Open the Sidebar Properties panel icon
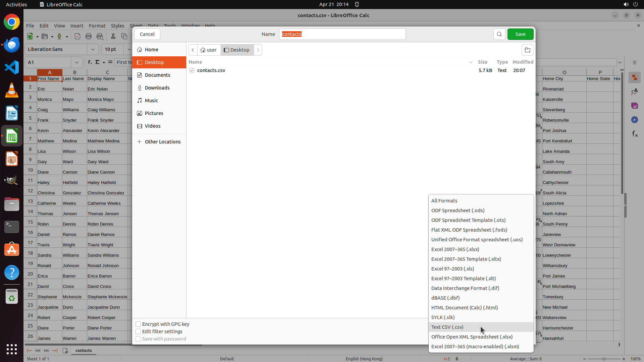Screen dimensions: 644x362 coord(634,77)
